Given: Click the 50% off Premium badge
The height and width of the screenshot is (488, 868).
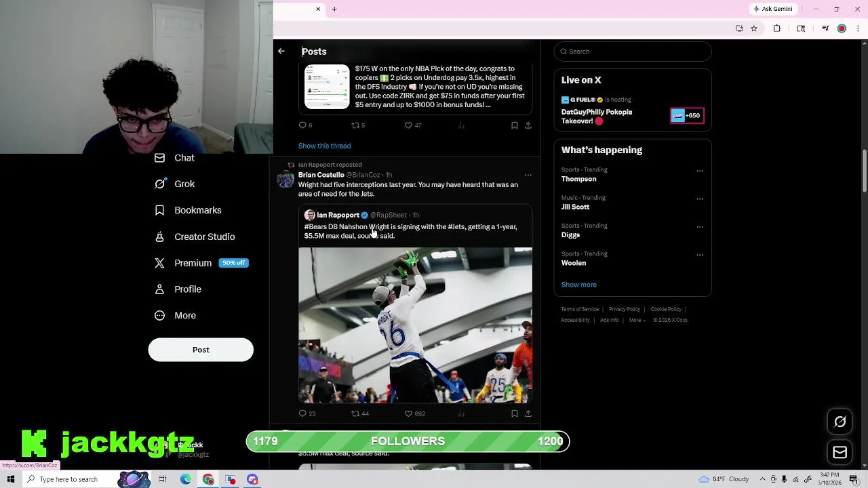Looking at the screenshot, I should tap(234, 263).
